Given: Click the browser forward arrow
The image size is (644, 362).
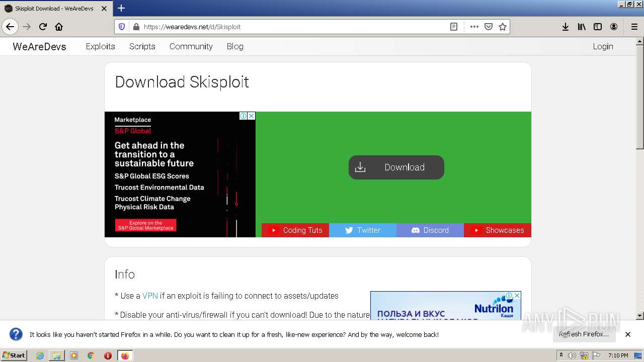Looking at the screenshot, I should (x=27, y=27).
